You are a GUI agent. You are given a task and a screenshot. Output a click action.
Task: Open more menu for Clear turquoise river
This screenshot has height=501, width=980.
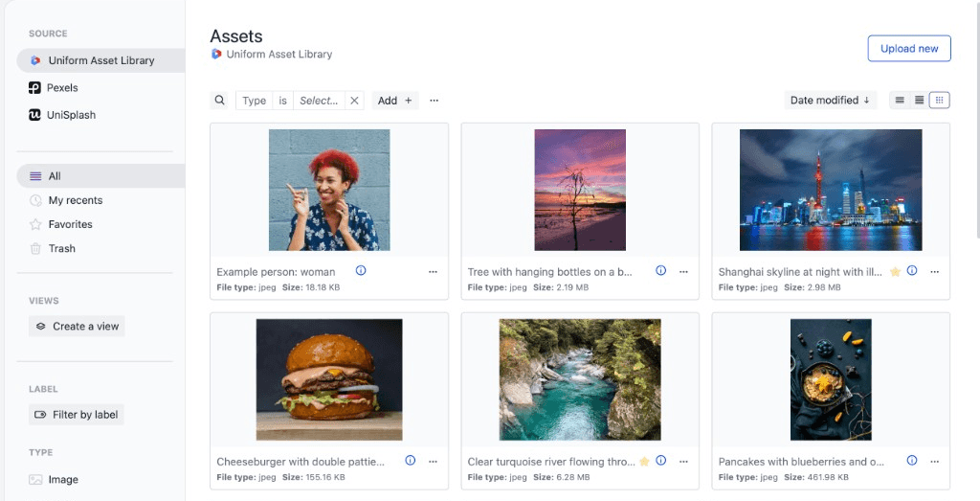click(x=683, y=462)
